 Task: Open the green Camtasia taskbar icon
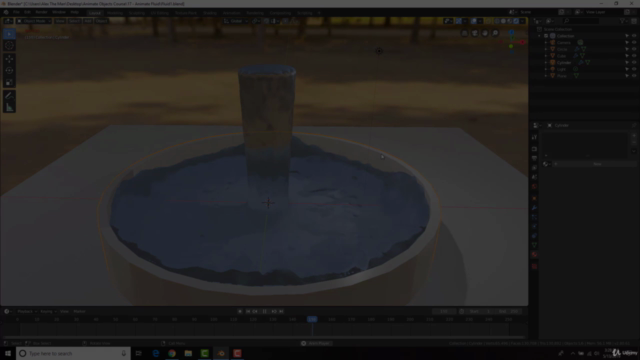[x=204, y=353]
